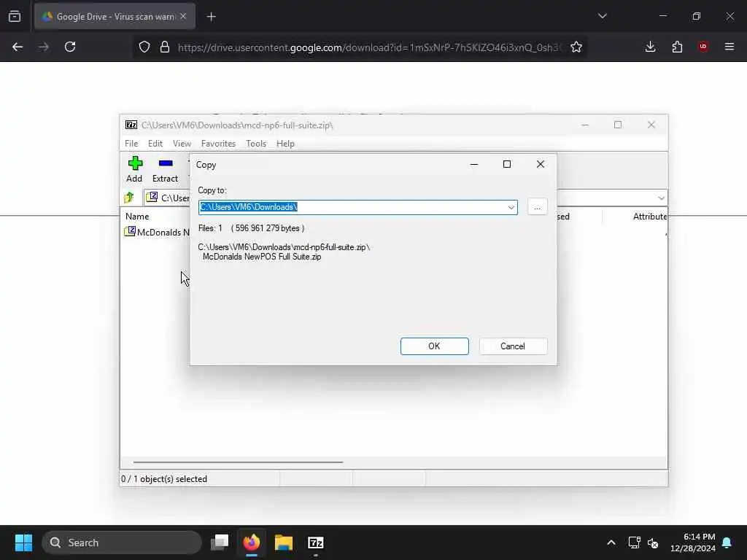Open the Firefox View icon

[15, 16]
